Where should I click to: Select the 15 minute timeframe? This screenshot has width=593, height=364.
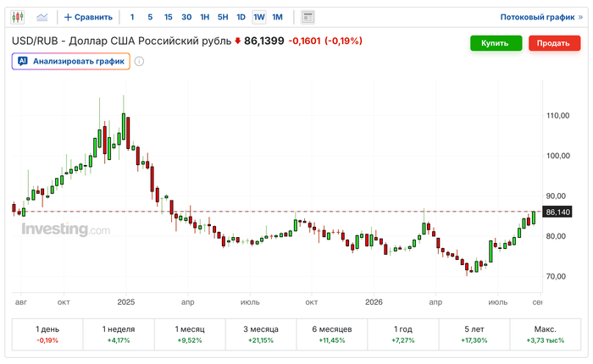pyautogui.click(x=169, y=17)
